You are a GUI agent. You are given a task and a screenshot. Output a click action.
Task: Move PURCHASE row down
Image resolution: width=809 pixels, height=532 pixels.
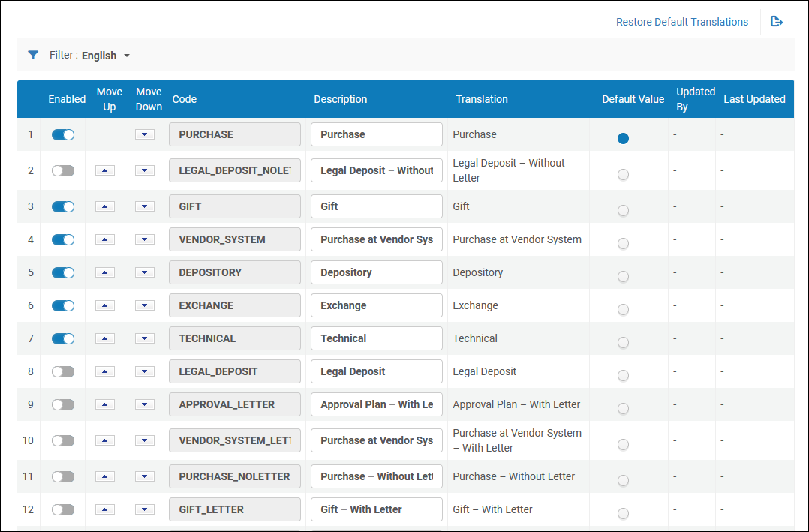coord(144,134)
